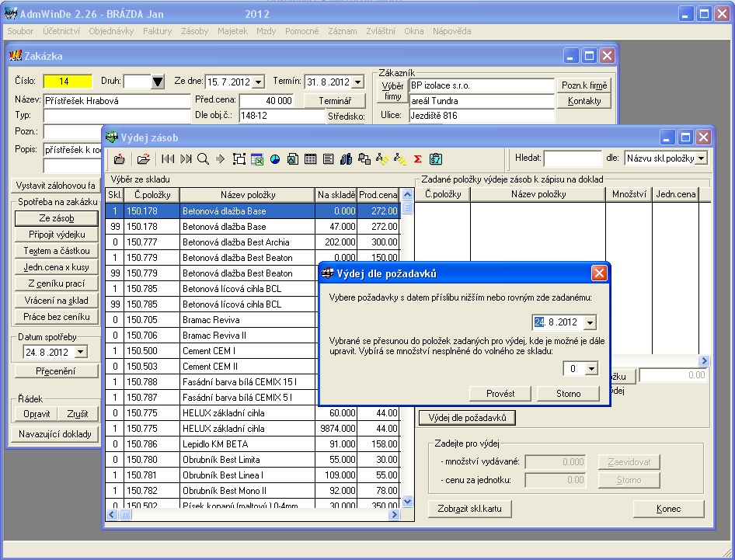
Task: Click the open folder icon in the toolbar
Action: click(x=144, y=159)
